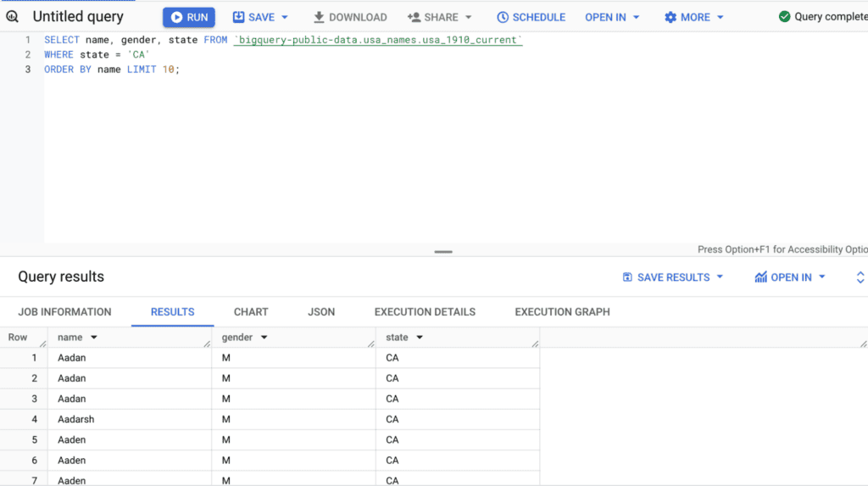Image resolution: width=868 pixels, height=486 pixels.
Task: Click the state column resize handle
Action: pyautogui.click(x=535, y=344)
